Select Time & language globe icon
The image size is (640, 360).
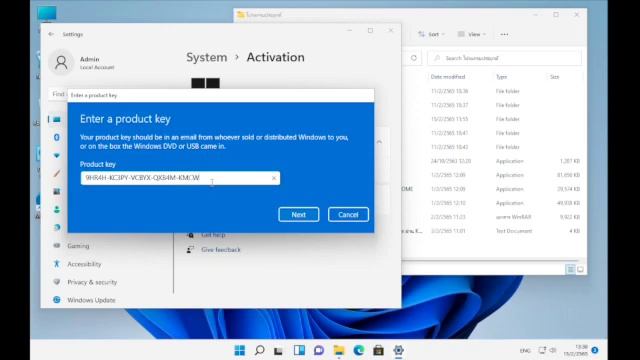pos(57,227)
